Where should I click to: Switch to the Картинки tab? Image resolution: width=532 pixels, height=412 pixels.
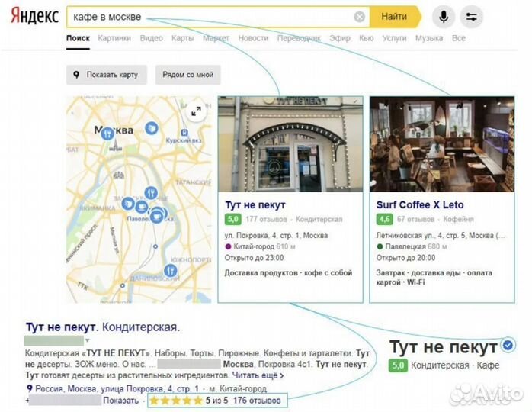pos(114,38)
